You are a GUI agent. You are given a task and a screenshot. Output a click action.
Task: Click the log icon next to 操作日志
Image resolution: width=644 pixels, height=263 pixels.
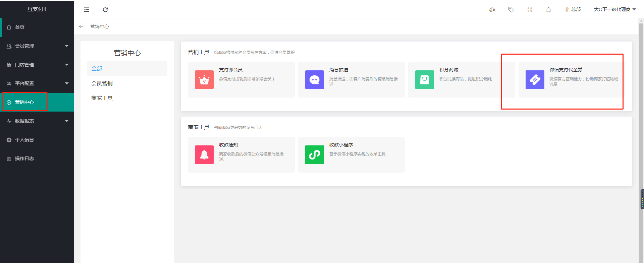9,158
